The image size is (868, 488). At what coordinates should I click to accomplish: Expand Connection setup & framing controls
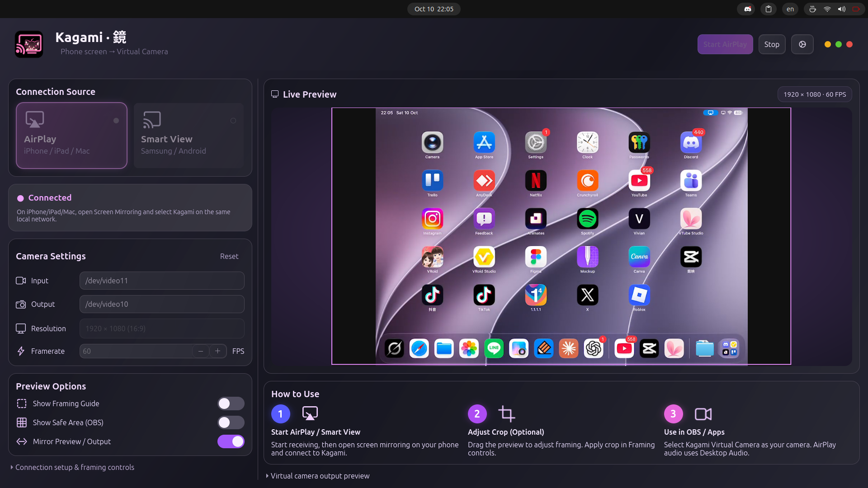tap(72, 467)
